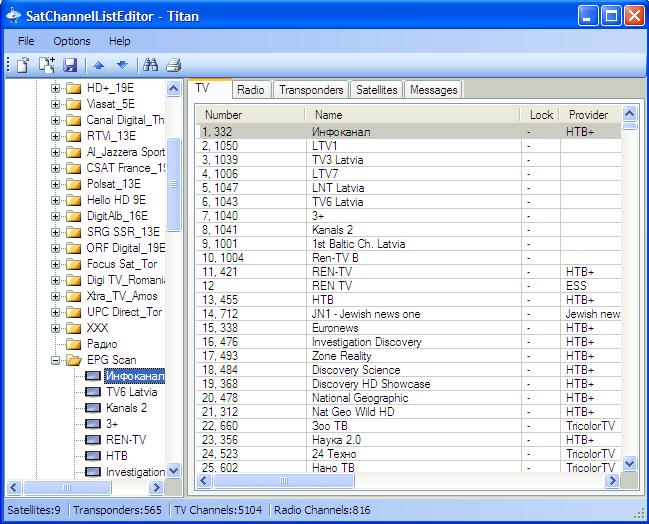Click the tree panel's up scroll arrow
649x524 pixels.
[174, 89]
